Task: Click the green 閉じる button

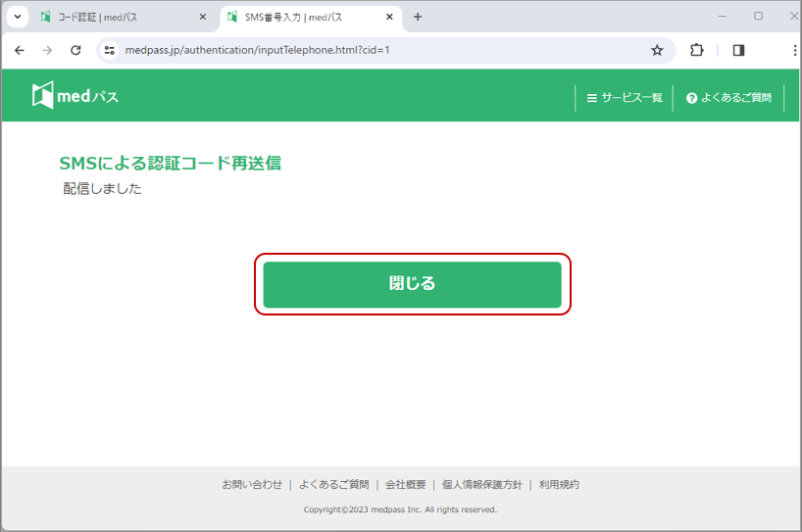Action: coord(412,284)
